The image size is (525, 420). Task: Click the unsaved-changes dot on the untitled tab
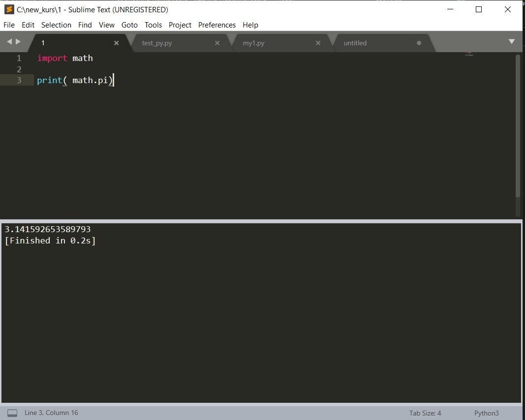tap(418, 43)
